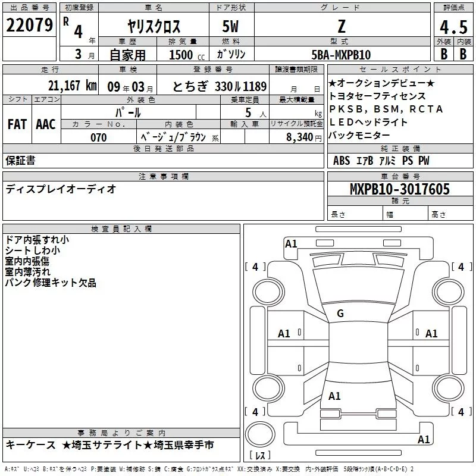Click the G mark on the windshield

click(340, 314)
